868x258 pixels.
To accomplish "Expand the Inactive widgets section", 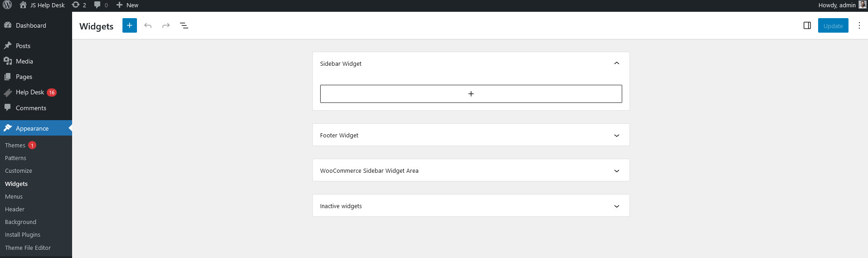I will tap(616, 206).
